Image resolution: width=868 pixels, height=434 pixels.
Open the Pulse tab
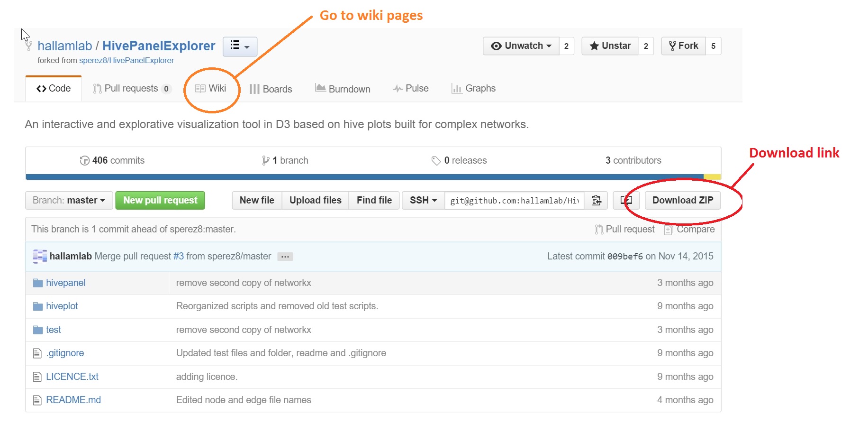point(411,89)
